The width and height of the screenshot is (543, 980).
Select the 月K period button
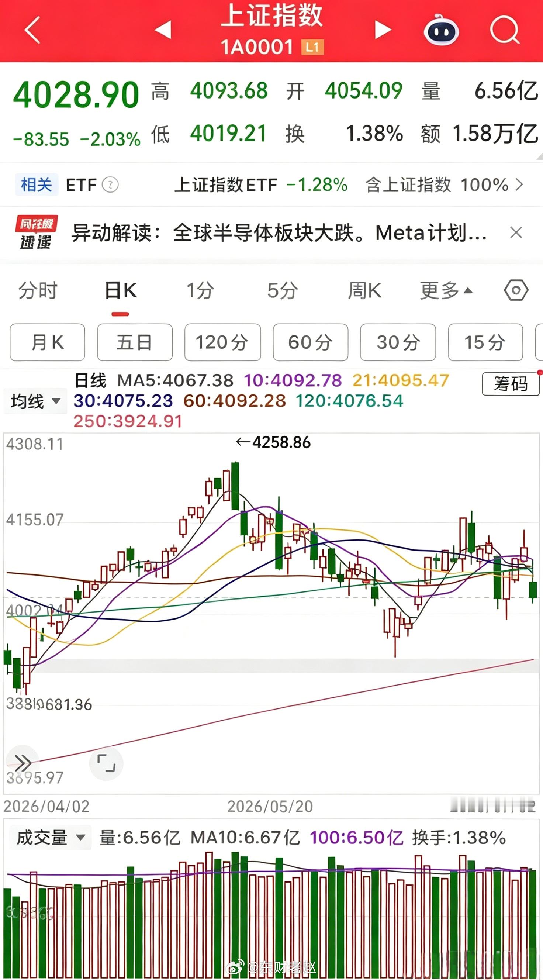click(x=48, y=342)
